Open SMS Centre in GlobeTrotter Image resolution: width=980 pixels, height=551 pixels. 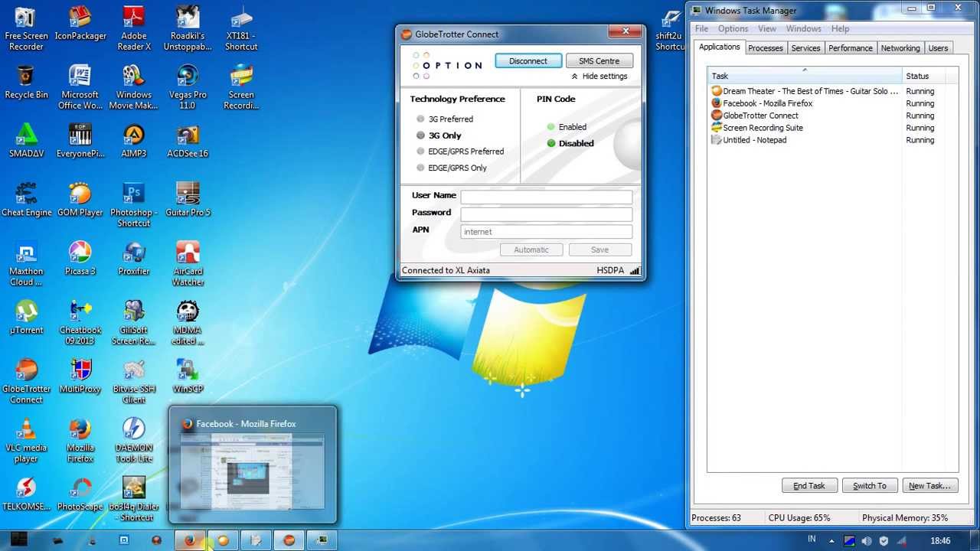[599, 61]
